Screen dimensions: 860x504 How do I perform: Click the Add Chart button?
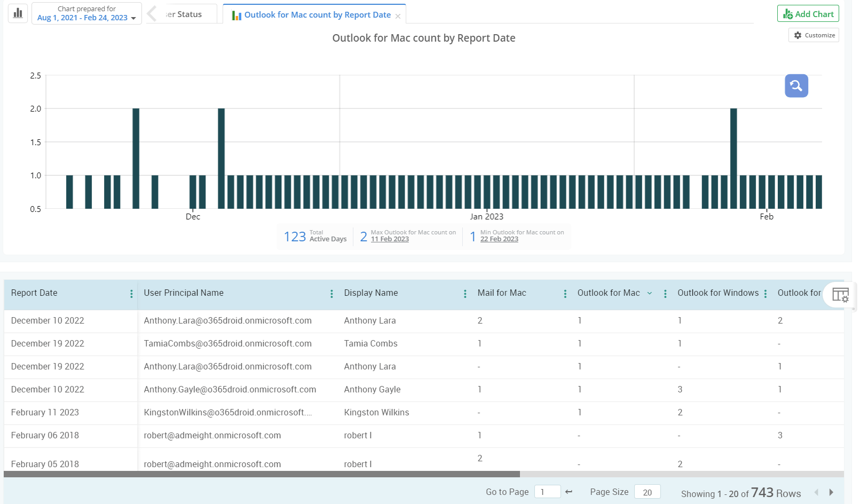808,13
